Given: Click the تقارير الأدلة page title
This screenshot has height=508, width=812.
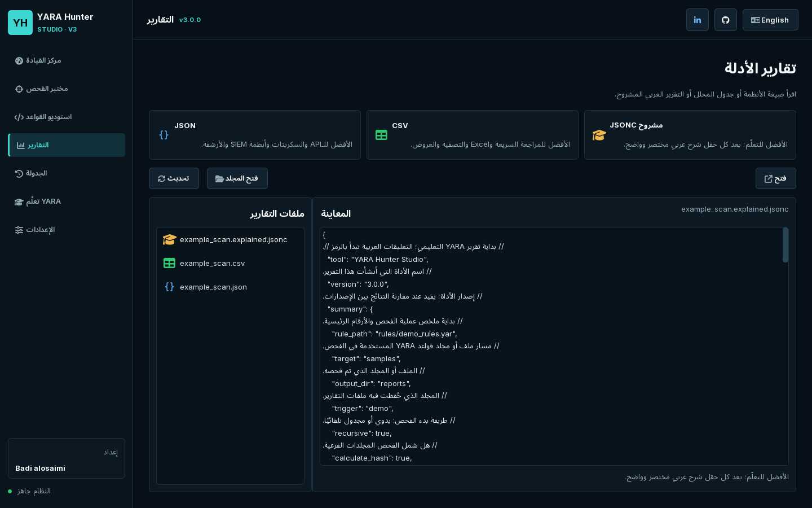Looking at the screenshot, I should 760,68.
